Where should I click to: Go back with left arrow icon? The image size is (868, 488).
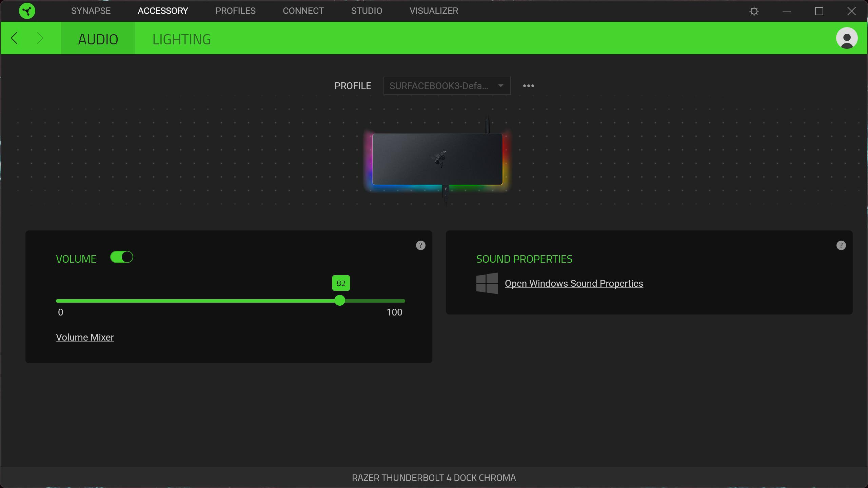[14, 38]
